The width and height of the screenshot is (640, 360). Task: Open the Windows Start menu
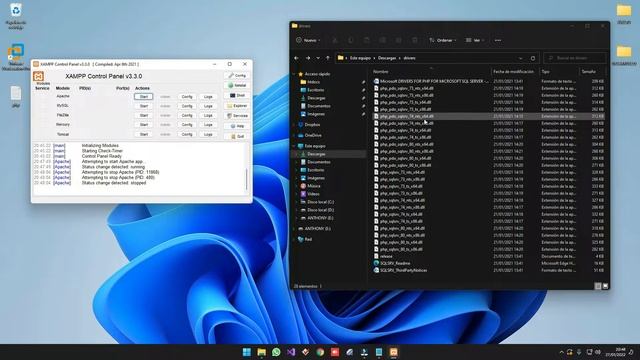tap(247, 352)
